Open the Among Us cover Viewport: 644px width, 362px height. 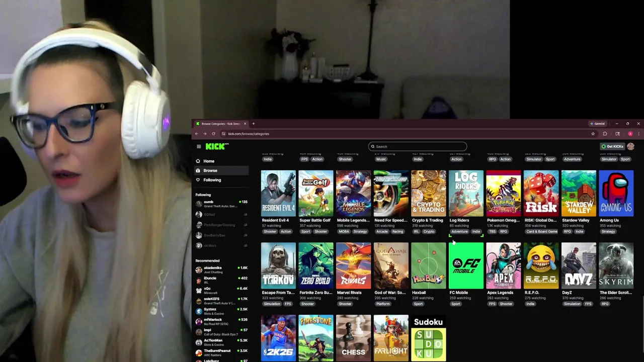click(616, 194)
